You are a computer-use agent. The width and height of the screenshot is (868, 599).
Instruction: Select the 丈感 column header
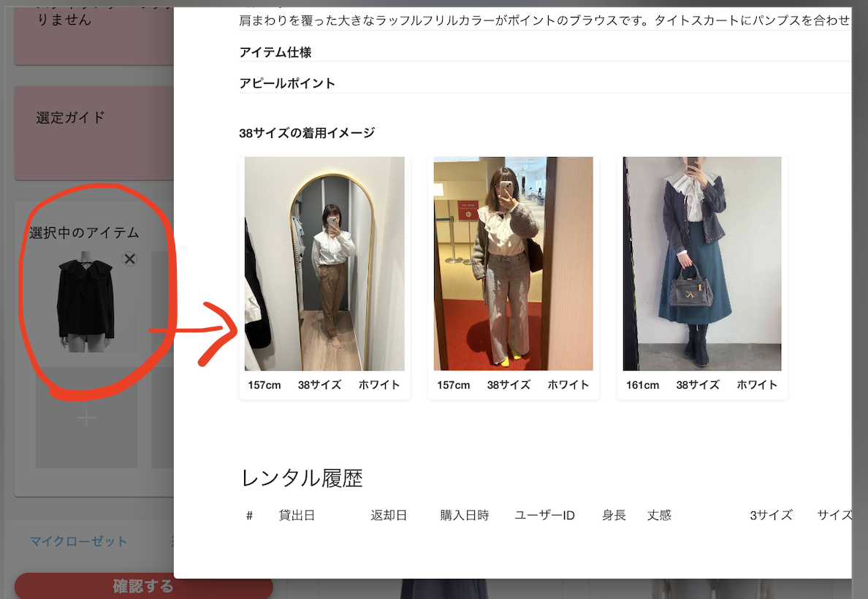pos(659,516)
